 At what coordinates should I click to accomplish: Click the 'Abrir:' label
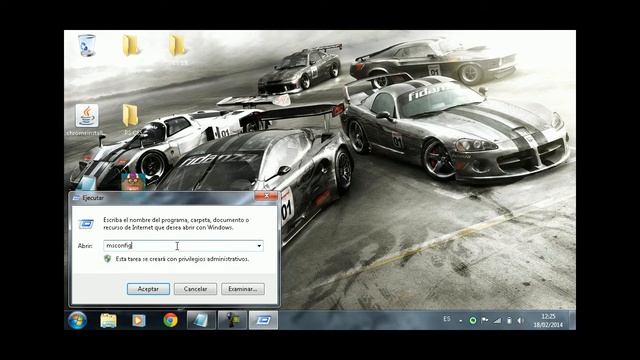[x=85, y=246]
